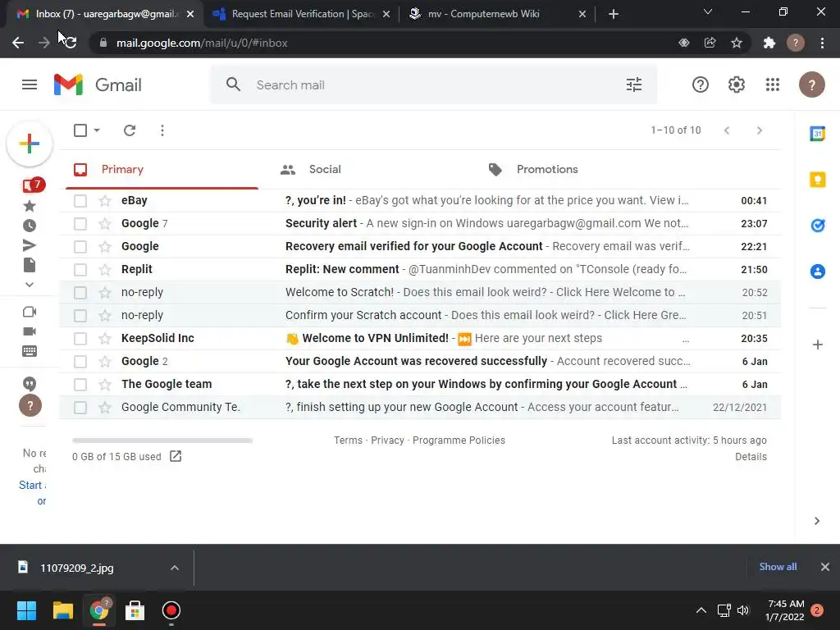Open a new browser tab
The height and width of the screenshot is (630, 840).
[x=614, y=14]
